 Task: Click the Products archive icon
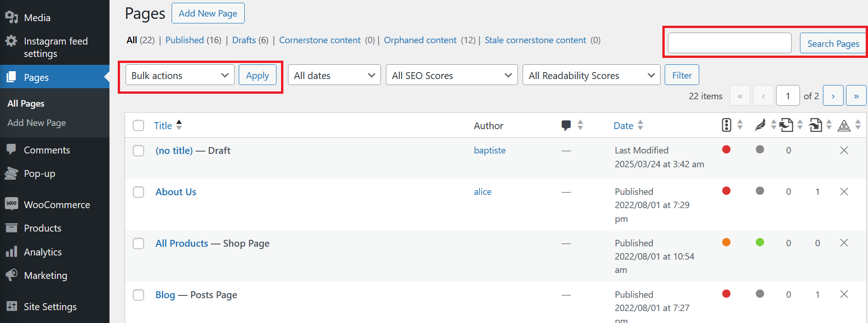click(x=11, y=228)
